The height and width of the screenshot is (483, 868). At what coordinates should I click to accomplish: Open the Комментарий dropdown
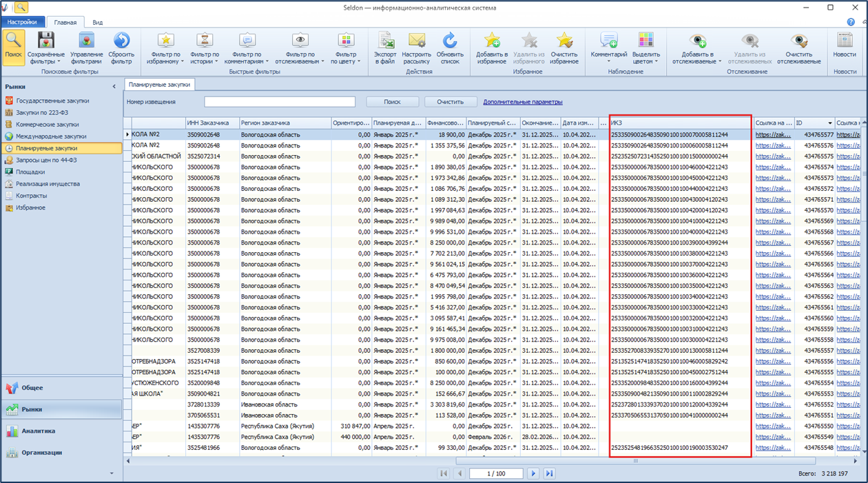(609, 48)
